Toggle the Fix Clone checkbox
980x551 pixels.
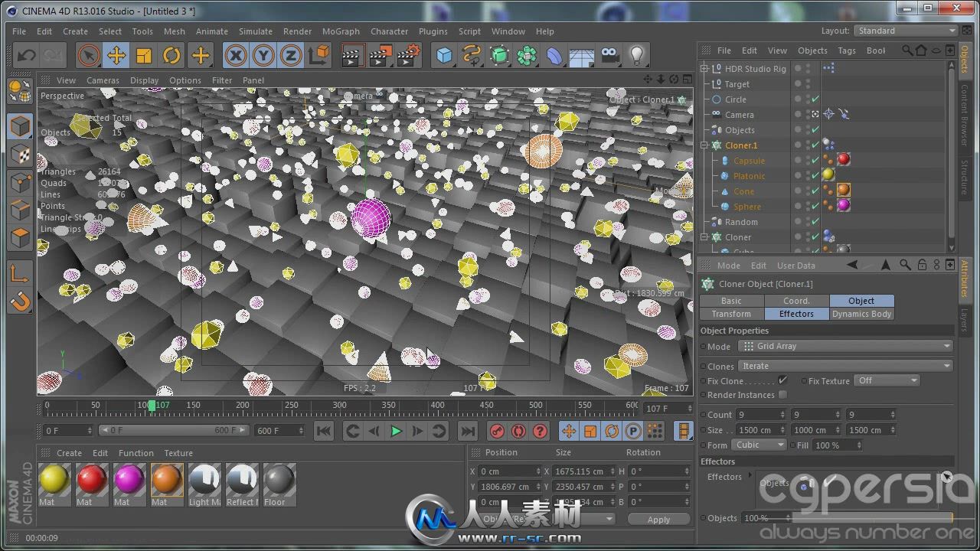point(782,380)
